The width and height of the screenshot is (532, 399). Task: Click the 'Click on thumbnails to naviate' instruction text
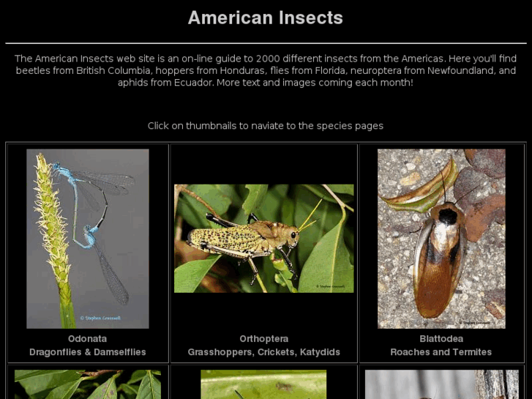pos(266,126)
